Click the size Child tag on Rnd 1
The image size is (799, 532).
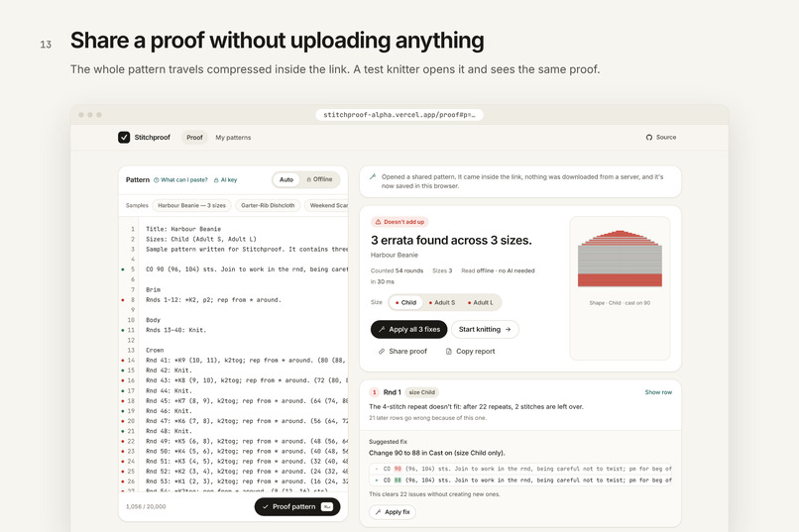422,392
